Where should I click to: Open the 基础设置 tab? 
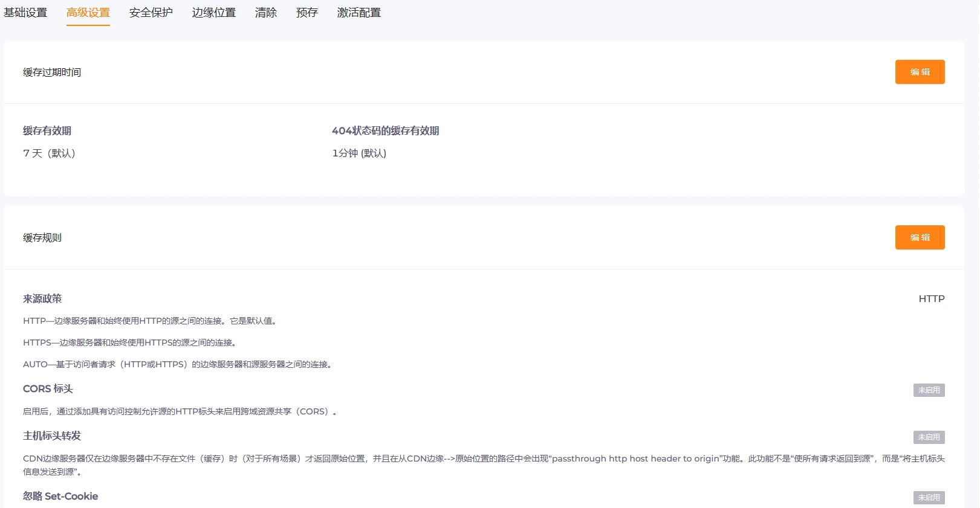25,13
